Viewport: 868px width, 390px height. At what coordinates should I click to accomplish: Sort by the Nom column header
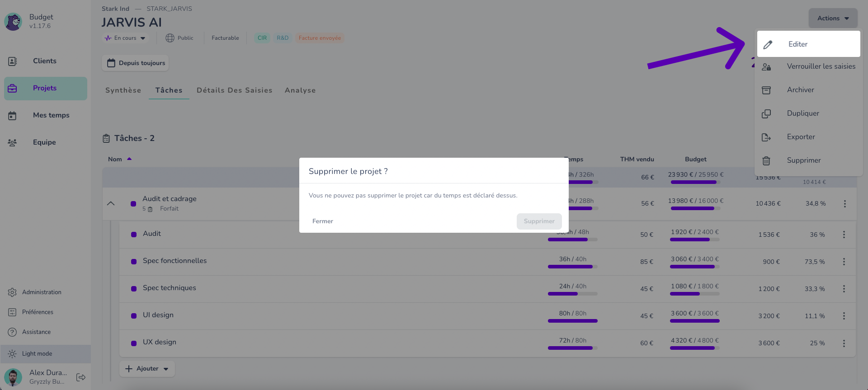click(119, 159)
